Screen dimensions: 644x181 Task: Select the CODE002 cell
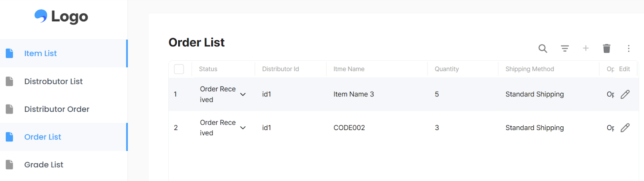click(x=349, y=128)
